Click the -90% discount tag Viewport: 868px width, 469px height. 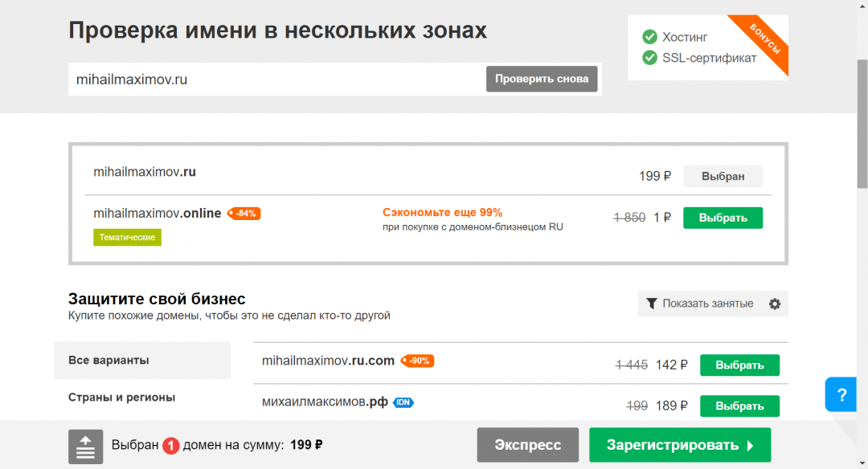click(417, 361)
